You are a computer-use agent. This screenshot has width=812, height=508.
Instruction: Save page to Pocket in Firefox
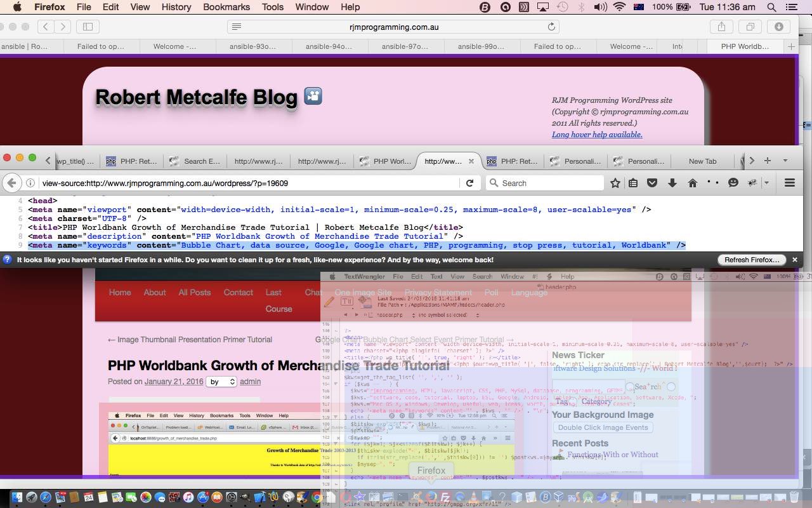pyautogui.click(x=652, y=183)
